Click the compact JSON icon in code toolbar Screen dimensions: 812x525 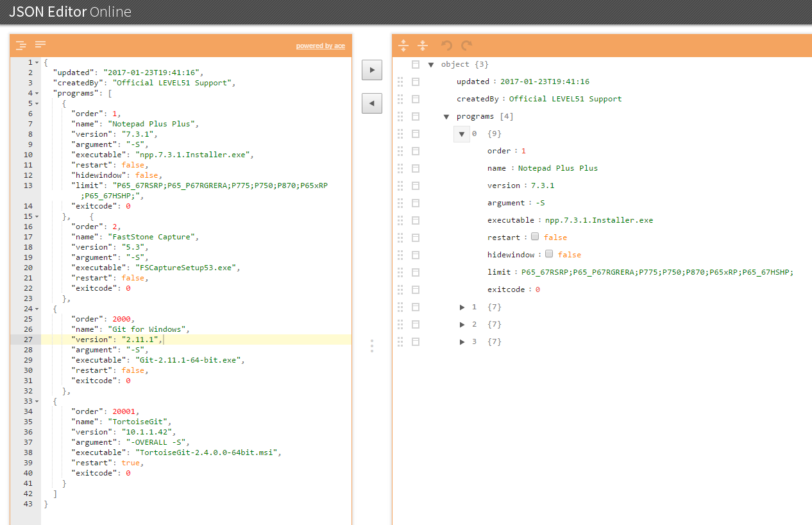(x=40, y=45)
